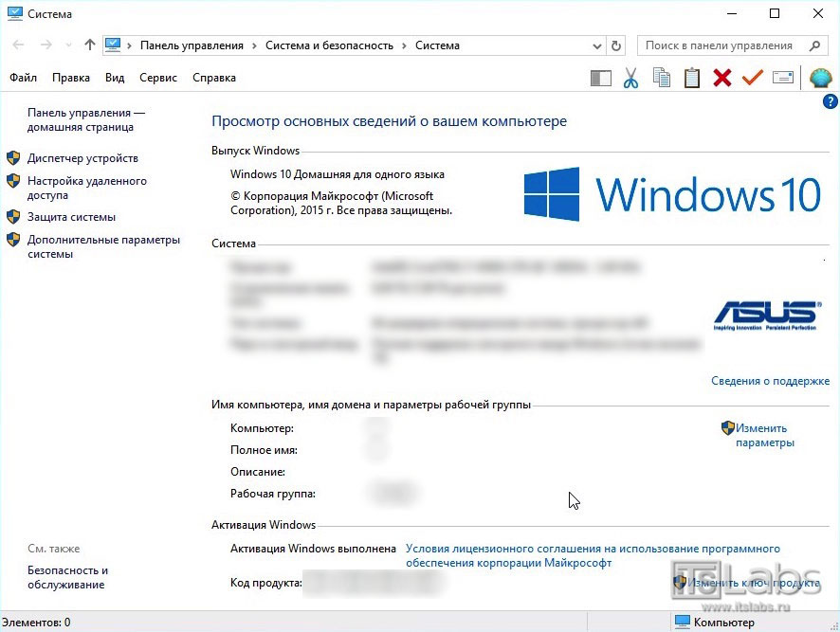This screenshot has height=632, width=840.
Task: Click the shield icon beside Защита системы
Action: pos(13,217)
